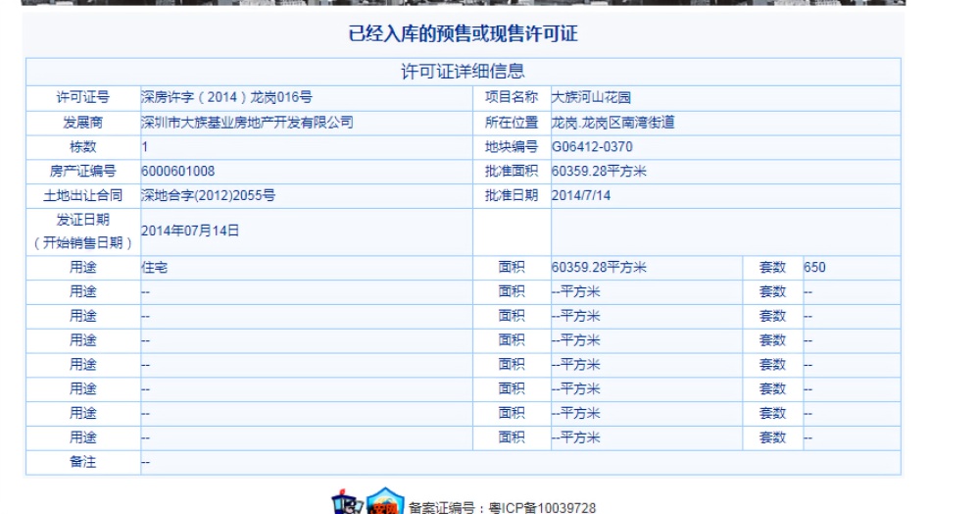
Task: Click the heading 已经入库的预售或现售许可证
Action: 464,33
